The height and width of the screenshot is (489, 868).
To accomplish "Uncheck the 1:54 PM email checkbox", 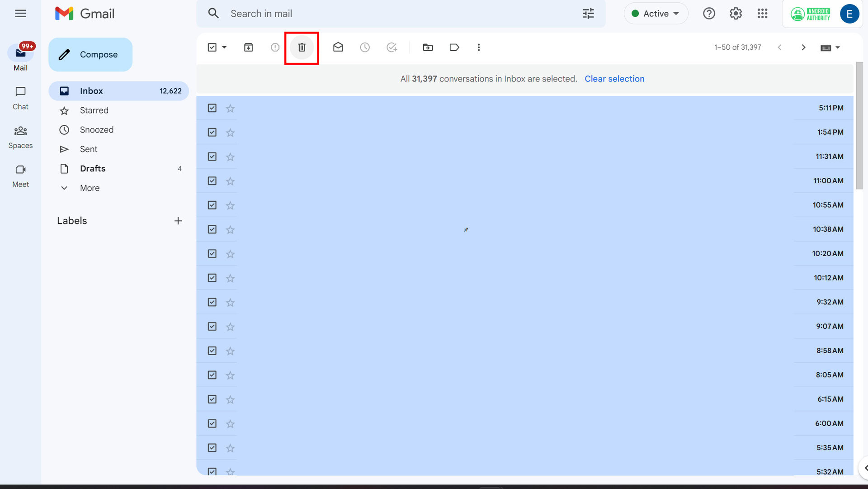I will pos(212,132).
